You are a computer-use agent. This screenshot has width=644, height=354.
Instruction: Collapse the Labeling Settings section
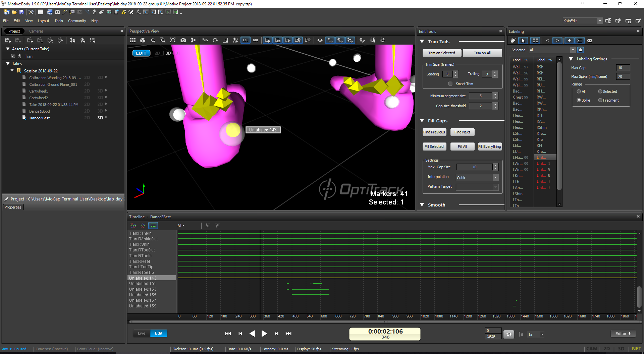(x=571, y=59)
